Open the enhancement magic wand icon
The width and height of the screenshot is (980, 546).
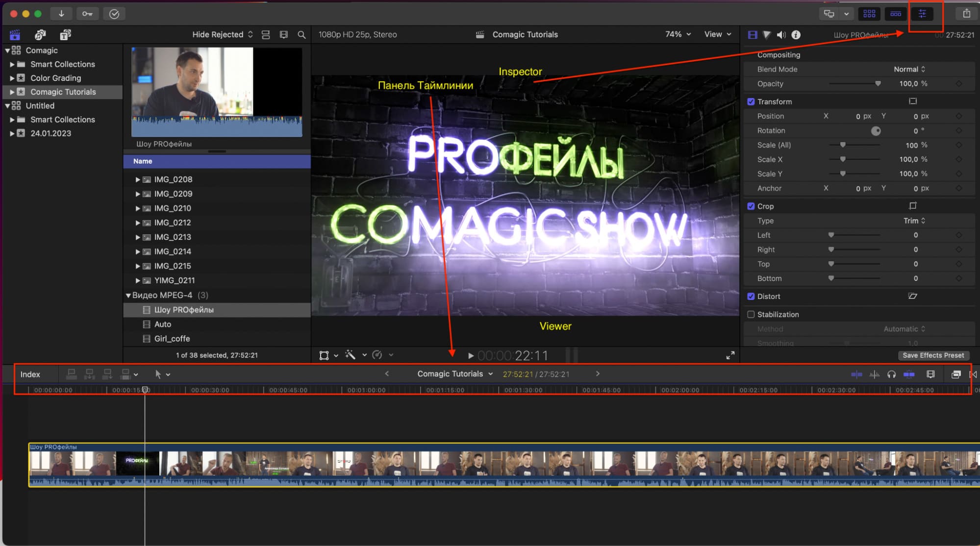350,355
